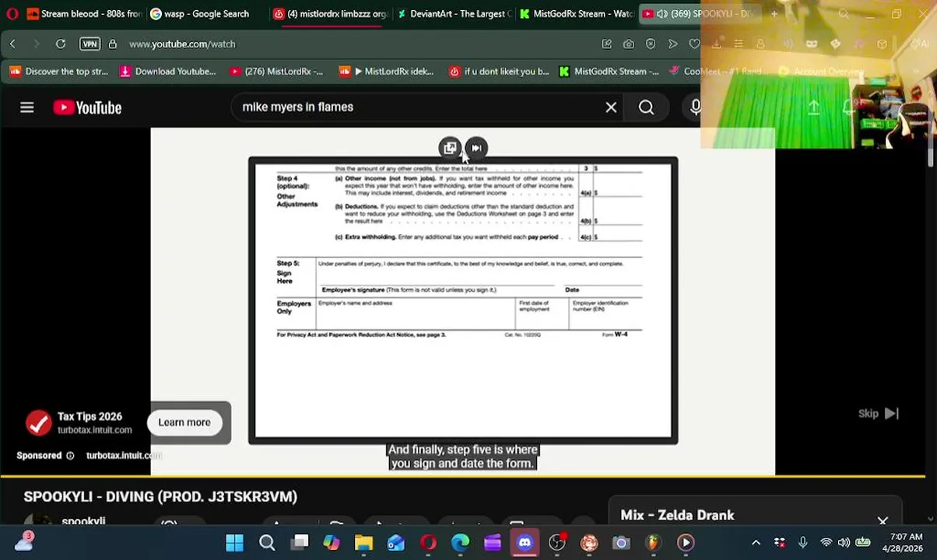Image resolution: width=937 pixels, height=560 pixels.
Task: Switch to 'MistGodRx Stream' browser tab
Action: point(577,14)
